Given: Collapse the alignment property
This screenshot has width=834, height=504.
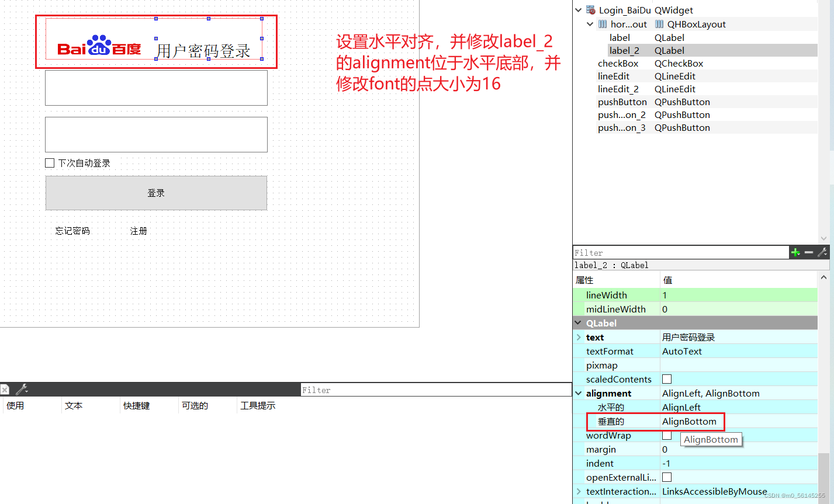Looking at the screenshot, I should click(579, 393).
